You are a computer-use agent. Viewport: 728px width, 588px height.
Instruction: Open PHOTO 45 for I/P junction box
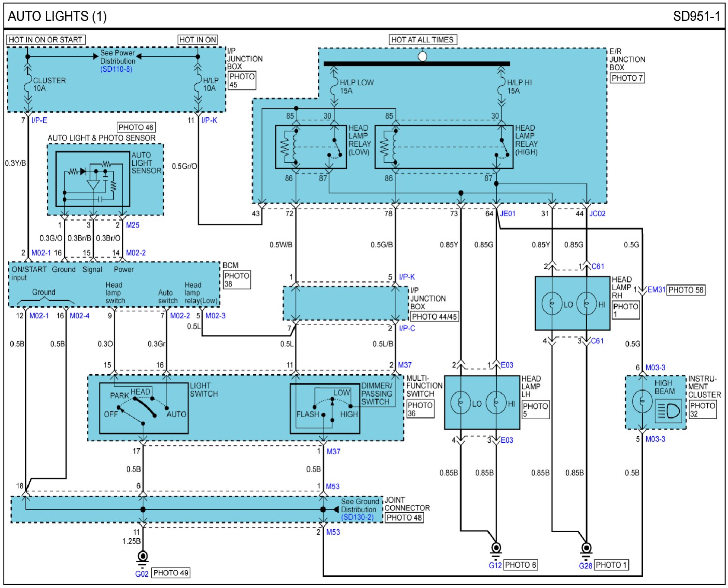click(x=242, y=80)
